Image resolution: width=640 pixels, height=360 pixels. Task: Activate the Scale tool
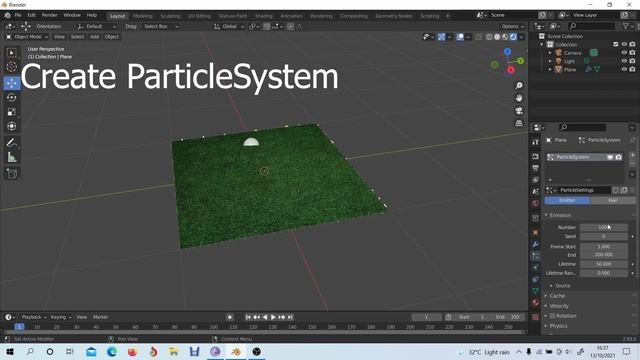coord(11,112)
